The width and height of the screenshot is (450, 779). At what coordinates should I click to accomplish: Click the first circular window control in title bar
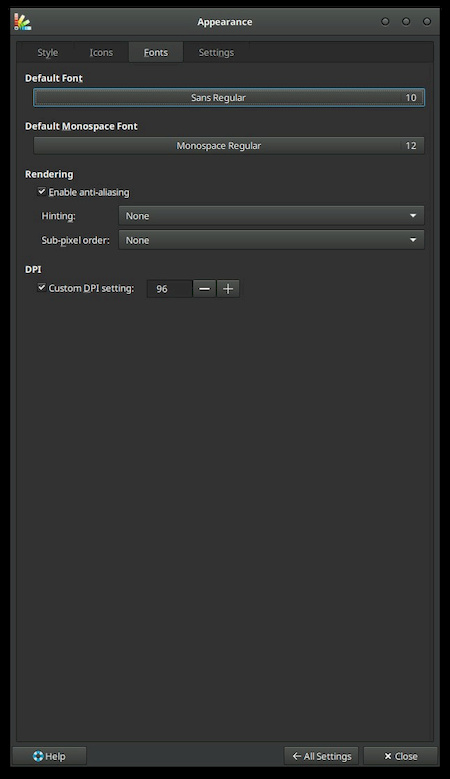[385, 21]
